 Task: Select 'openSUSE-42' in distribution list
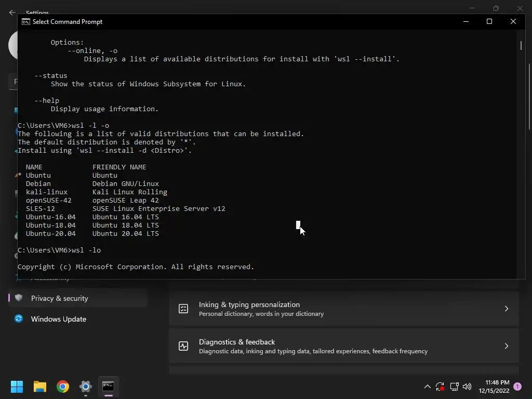[48, 200]
